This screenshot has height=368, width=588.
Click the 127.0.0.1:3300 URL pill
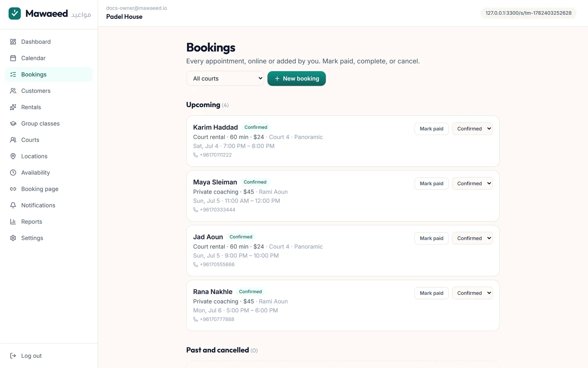pos(528,13)
